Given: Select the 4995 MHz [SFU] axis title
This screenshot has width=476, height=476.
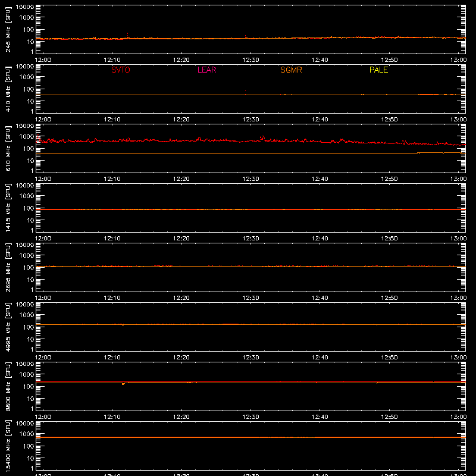Looking at the screenshot, I should point(8,327).
